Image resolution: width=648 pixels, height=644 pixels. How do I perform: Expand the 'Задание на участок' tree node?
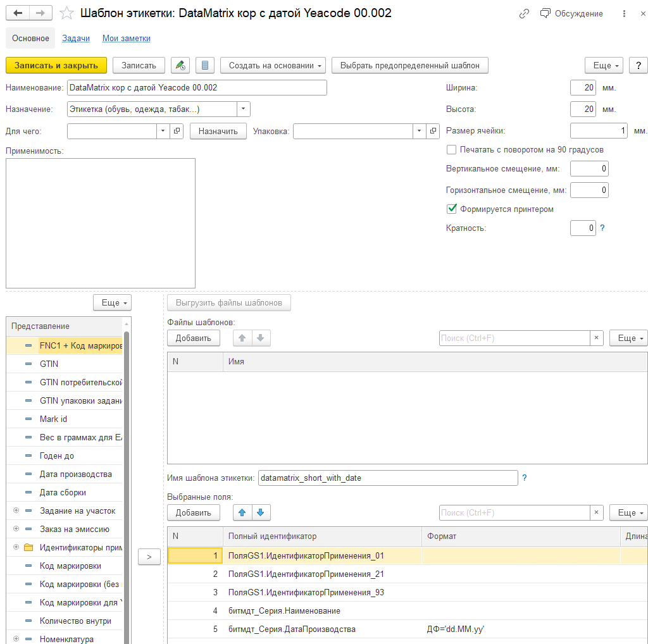pos(16,511)
